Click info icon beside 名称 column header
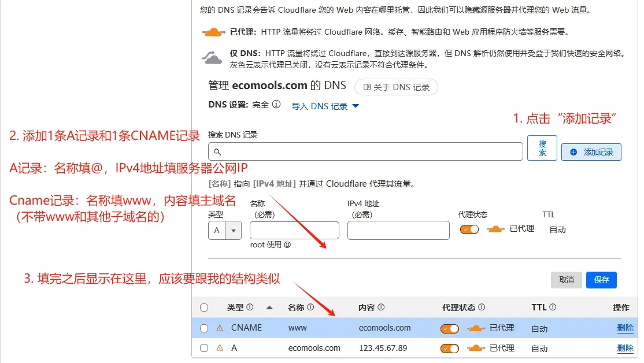This screenshot has width=644, height=363. [310, 307]
